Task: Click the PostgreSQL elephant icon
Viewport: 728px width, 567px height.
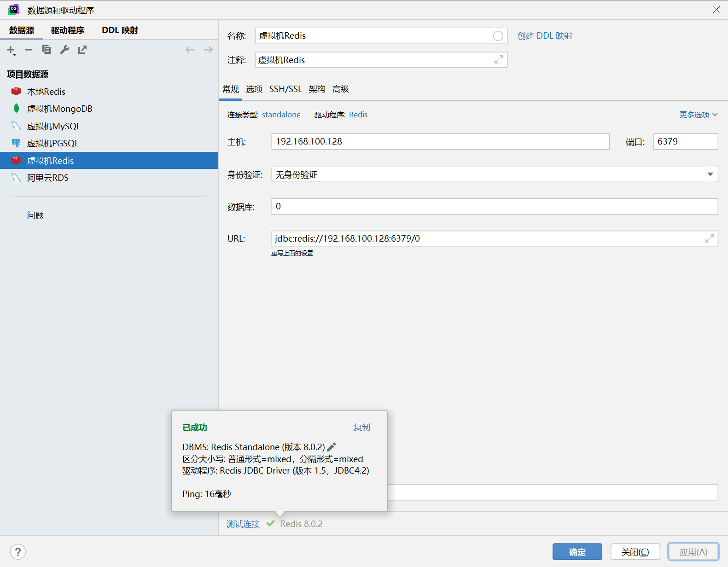Action: coord(16,143)
